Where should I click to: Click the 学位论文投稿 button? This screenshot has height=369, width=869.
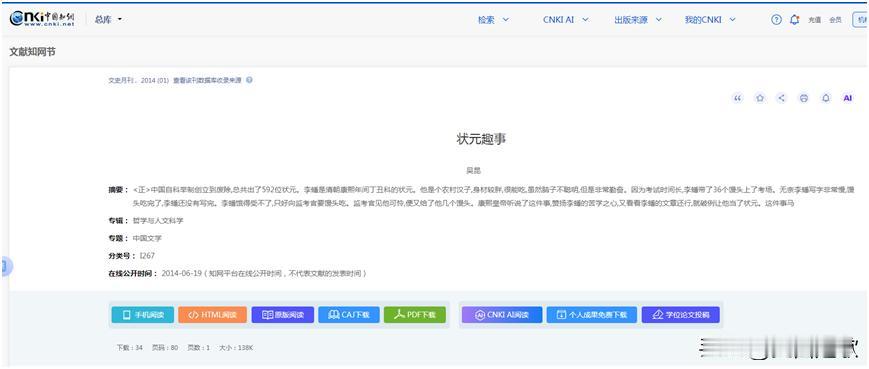click(x=681, y=315)
